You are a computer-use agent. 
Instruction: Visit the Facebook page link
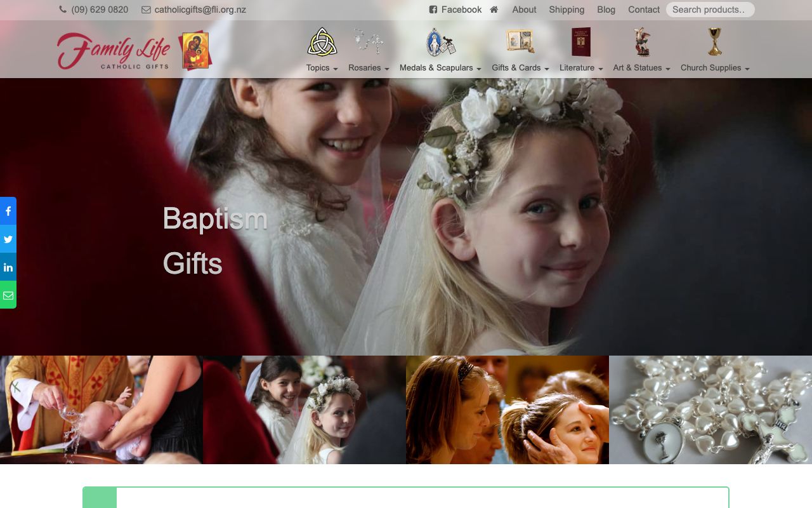pyautogui.click(x=455, y=10)
